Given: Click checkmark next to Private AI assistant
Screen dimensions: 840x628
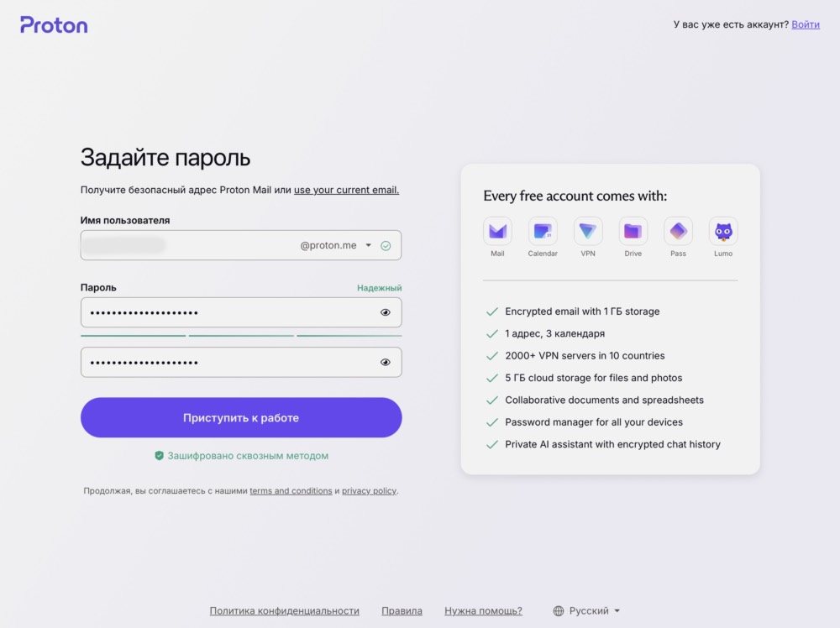Looking at the screenshot, I should pyautogui.click(x=491, y=444).
